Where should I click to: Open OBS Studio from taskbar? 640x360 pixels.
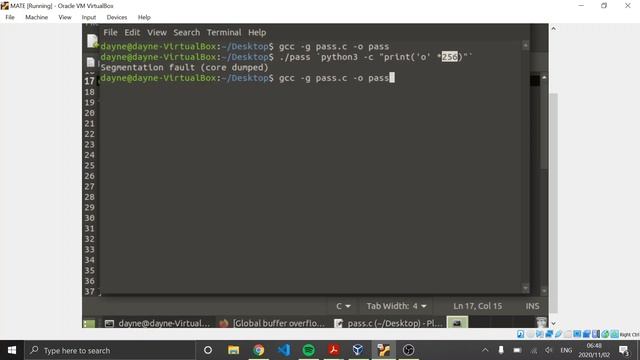[x=408, y=350]
